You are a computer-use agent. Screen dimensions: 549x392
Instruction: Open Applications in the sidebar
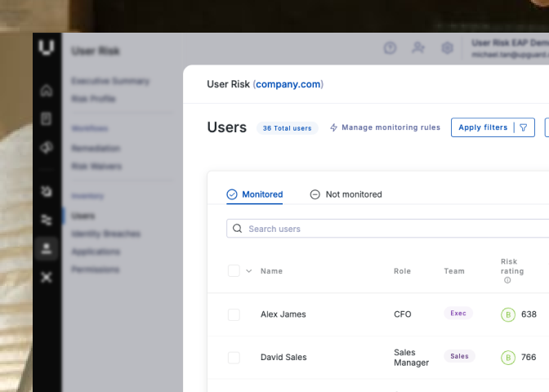click(x=96, y=252)
